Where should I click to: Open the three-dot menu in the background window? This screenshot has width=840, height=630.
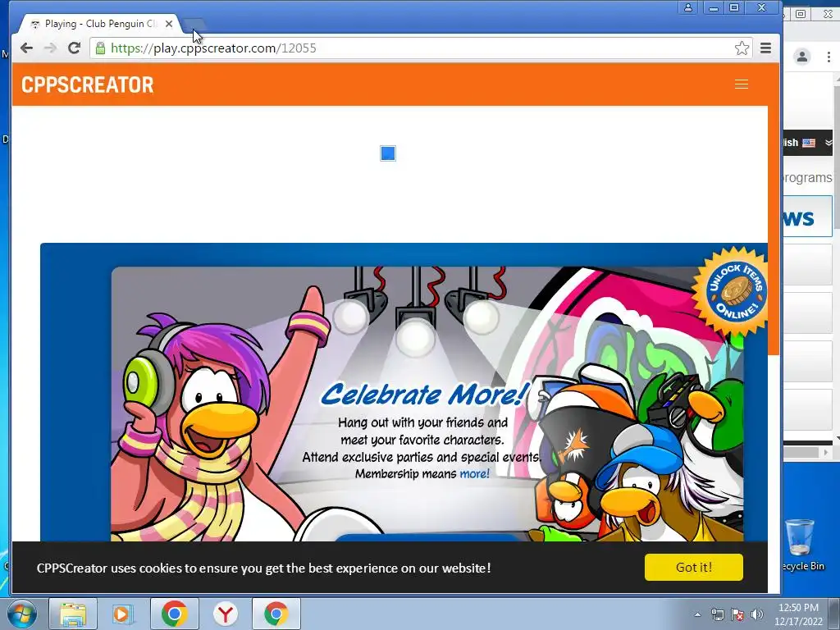tap(829, 57)
